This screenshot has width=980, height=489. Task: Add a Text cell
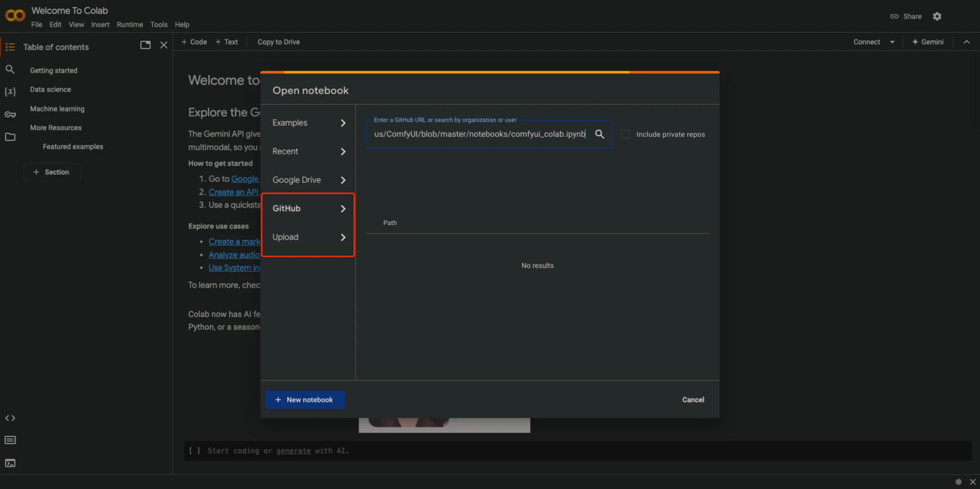coord(227,42)
